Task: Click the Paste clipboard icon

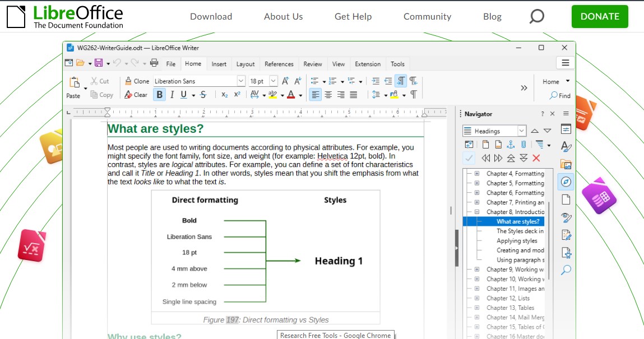Action: [75, 82]
